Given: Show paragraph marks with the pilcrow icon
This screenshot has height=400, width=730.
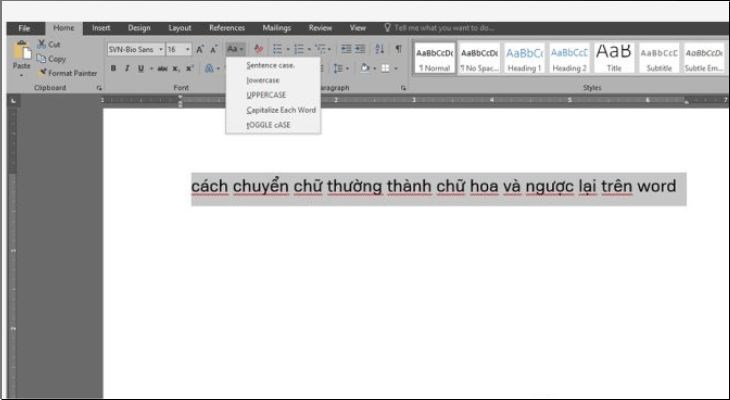Looking at the screenshot, I should (x=399, y=48).
